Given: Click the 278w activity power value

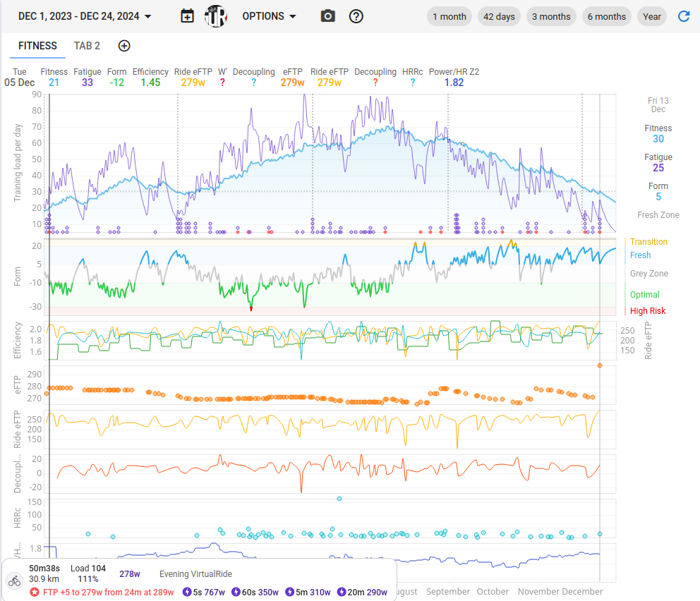Looking at the screenshot, I should tap(129, 574).
